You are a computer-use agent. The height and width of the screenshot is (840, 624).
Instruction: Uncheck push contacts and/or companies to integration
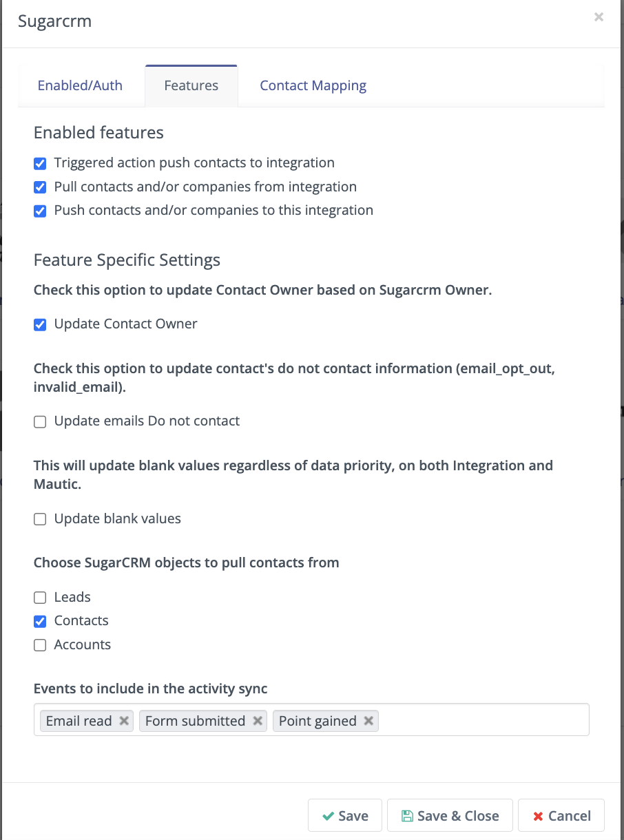tap(39, 211)
